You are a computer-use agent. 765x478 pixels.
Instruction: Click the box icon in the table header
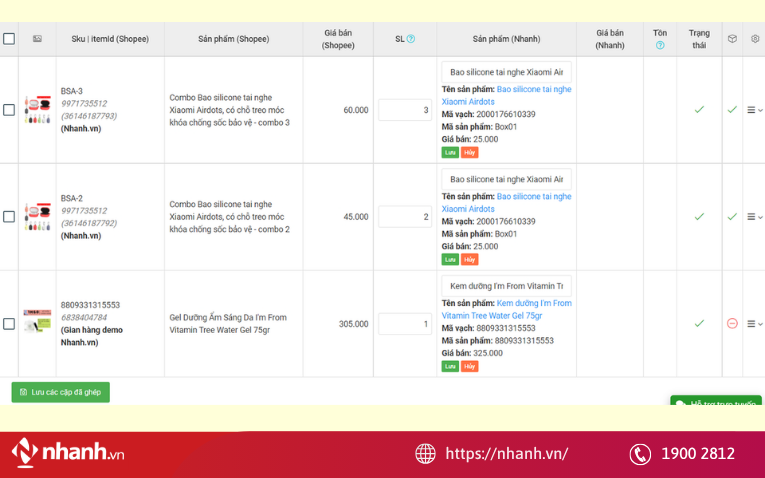[x=732, y=39]
